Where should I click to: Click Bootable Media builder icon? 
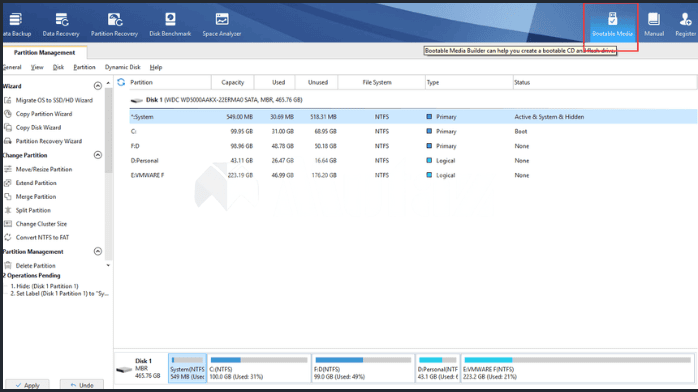coord(613,25)
